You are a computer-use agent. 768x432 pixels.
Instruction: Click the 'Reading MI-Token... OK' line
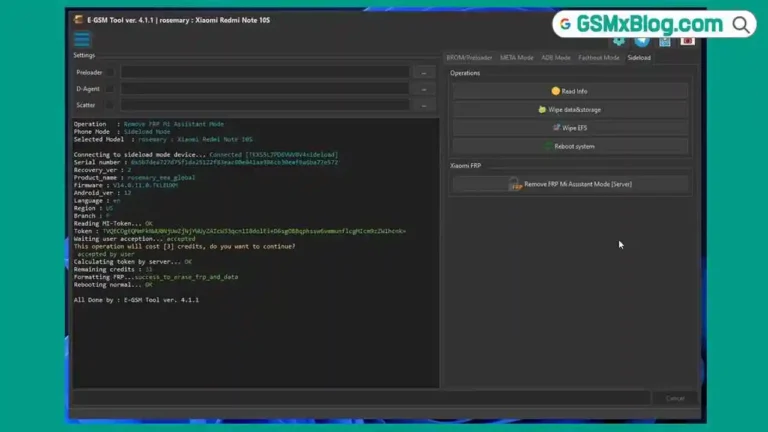[113, 223]
